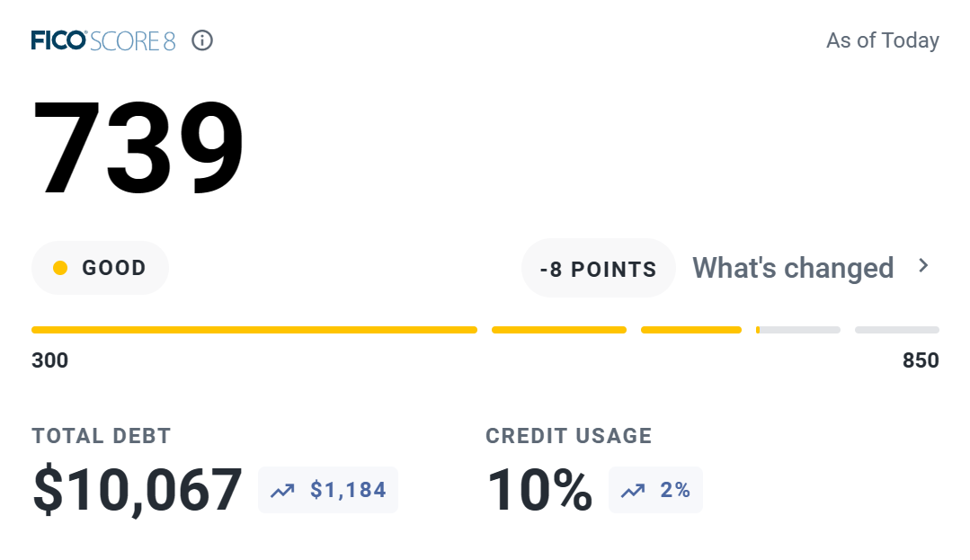Click the info icon beside FICO Score 8
Viewport: 970px width, 560px height.
[203, 40]
